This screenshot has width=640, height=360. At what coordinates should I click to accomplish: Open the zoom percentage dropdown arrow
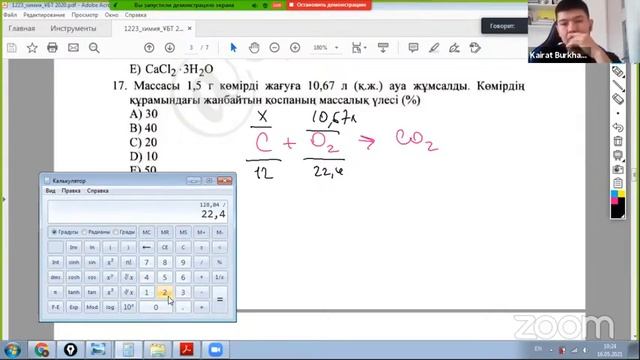(337, 48)
